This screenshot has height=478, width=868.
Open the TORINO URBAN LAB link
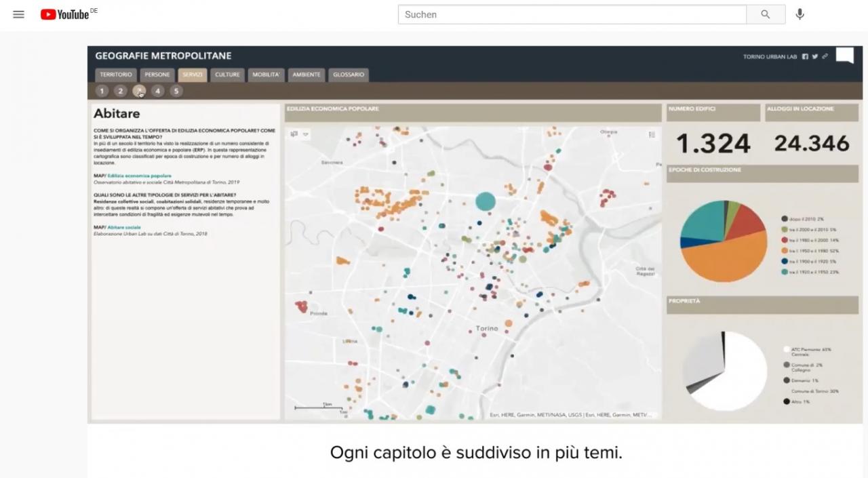click(770, 57)
